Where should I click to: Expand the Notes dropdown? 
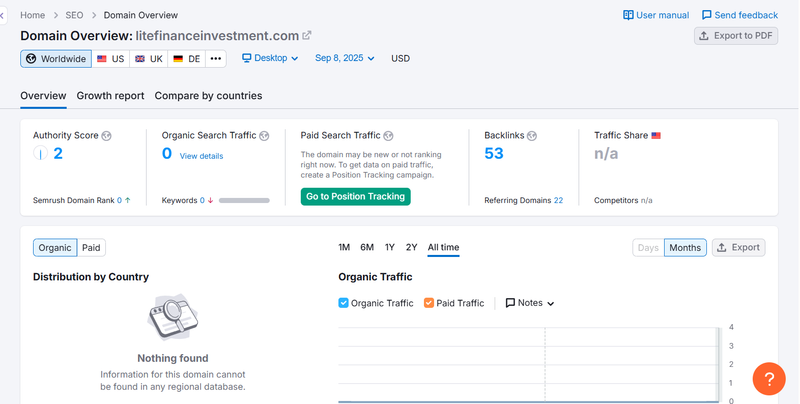[x=530, y=303]
